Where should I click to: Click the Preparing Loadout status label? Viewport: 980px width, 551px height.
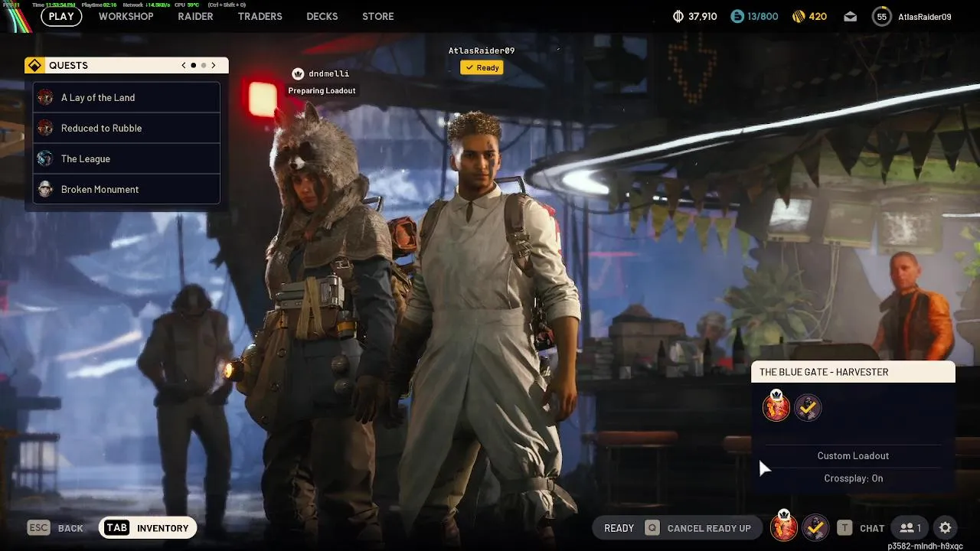(322, 90)
